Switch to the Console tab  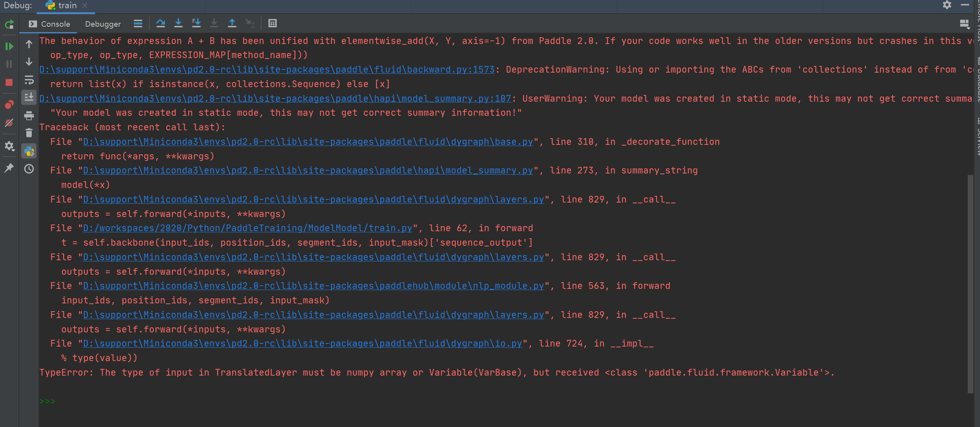[49, 24]
